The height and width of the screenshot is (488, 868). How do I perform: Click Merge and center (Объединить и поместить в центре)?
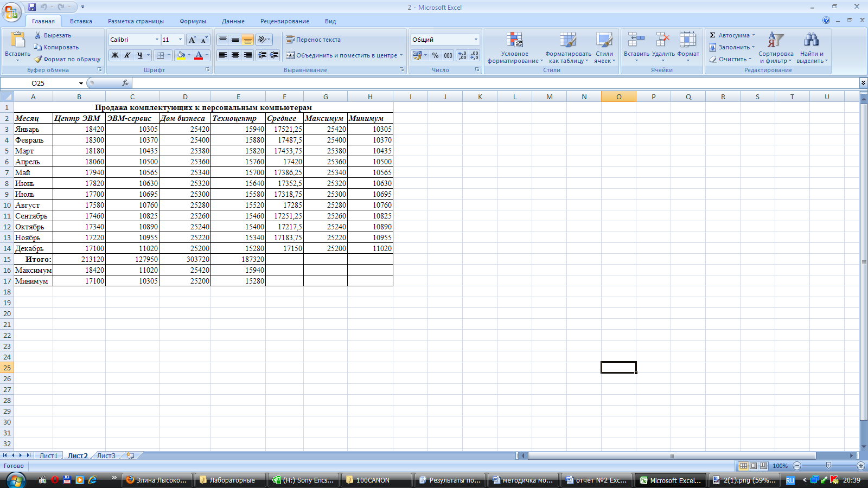(342, 55)
